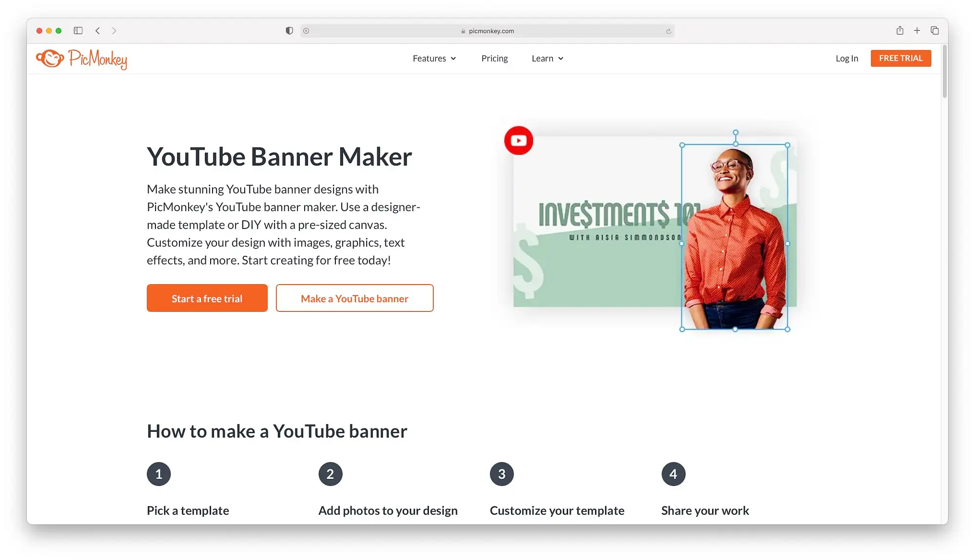Click the Pricing menu item

[494, 58]
